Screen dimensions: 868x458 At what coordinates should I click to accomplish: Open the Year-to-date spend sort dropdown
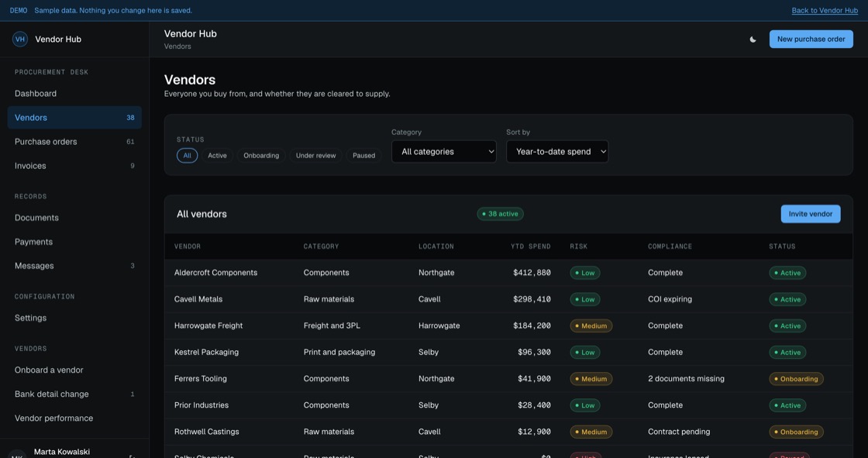click(557, 151)
